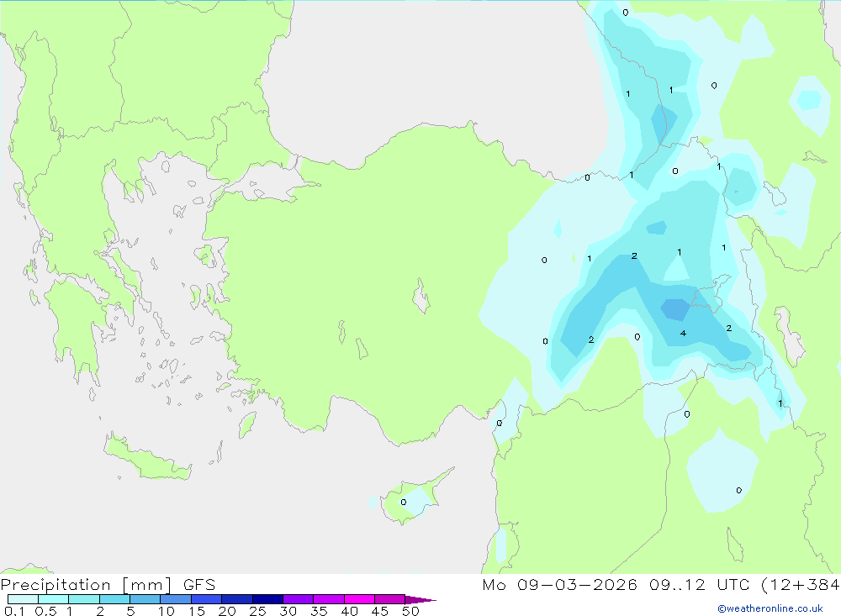
Task: Pick the 15–20 mm legend color swatch
Action: pos(207,599)
